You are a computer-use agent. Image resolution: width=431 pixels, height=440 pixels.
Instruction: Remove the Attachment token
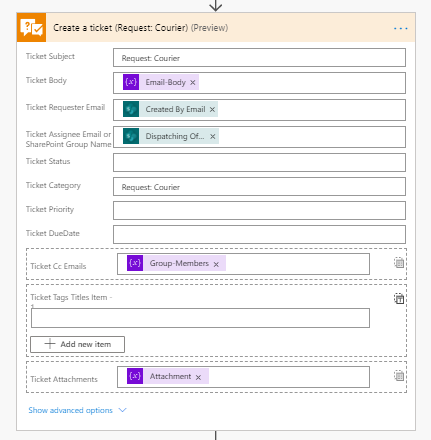coord(198,377)
